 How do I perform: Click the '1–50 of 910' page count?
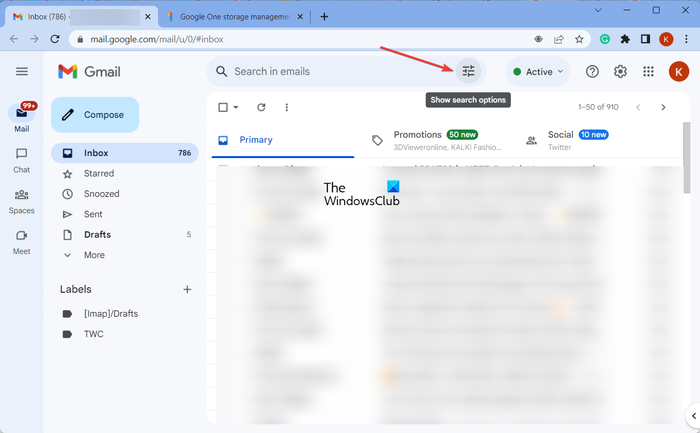click(x=598, y=107)
